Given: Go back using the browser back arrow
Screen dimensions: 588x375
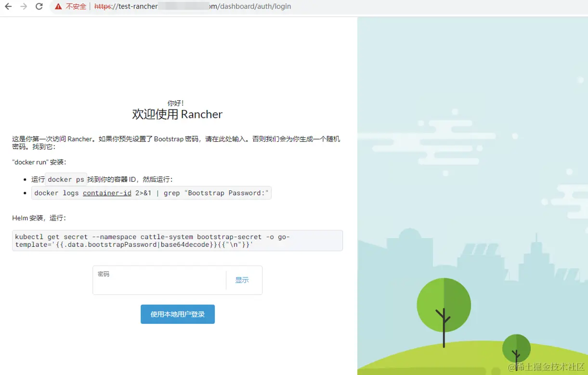Looking at the screenshot, I should coord(8,7).
